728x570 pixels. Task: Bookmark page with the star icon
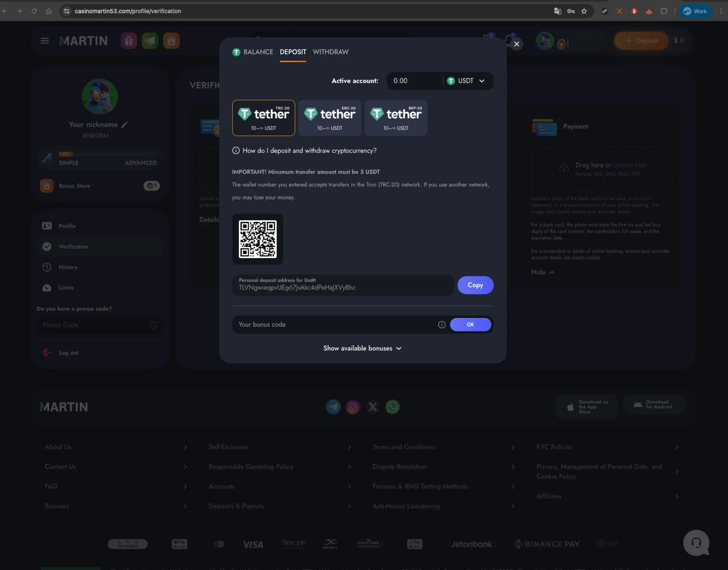(584, 11)
